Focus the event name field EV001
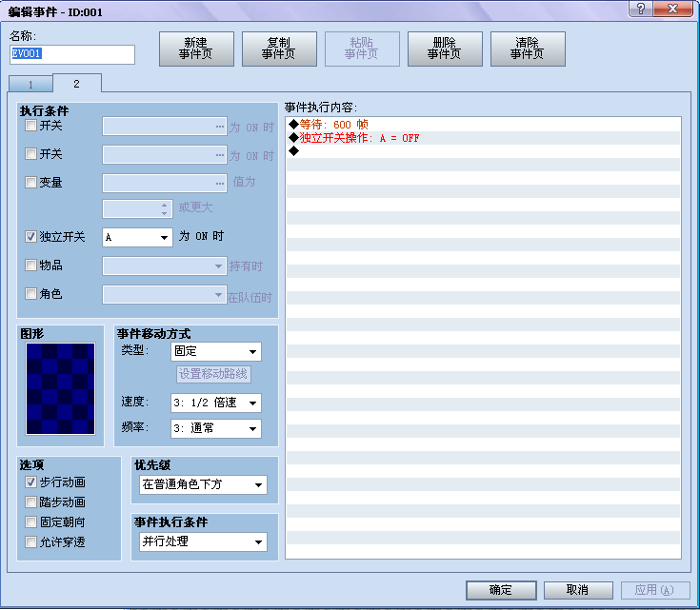Screen dimensions: 700x610 pos(71,54)
